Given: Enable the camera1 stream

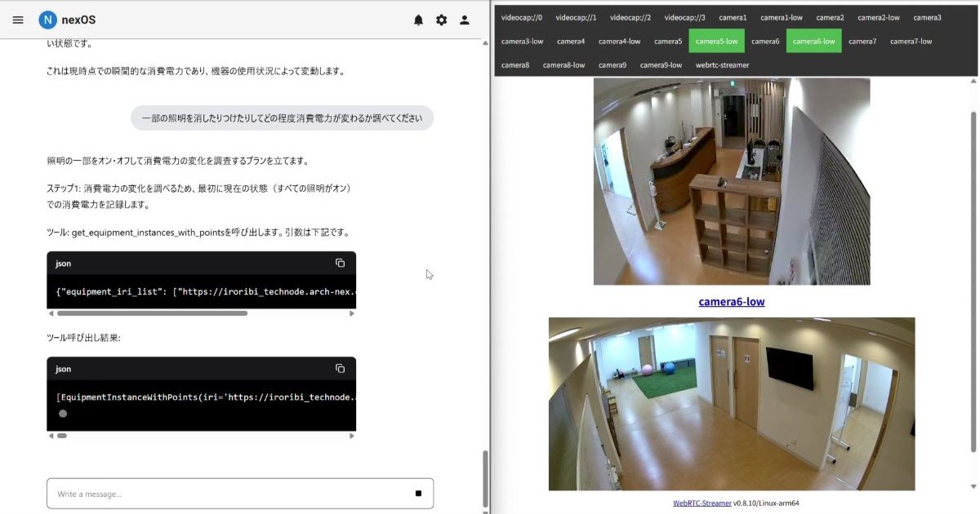Looking at the screenshot, I should click(x=733, y=17).
